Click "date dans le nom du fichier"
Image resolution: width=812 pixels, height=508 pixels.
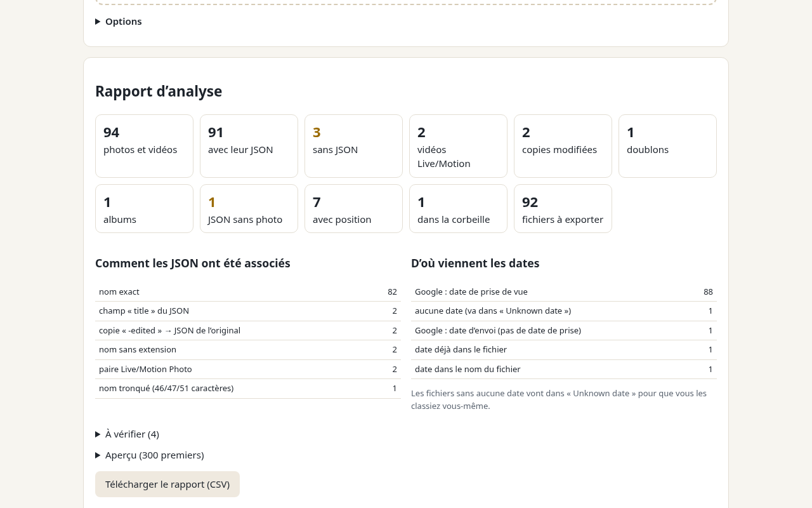coord(468,370)
